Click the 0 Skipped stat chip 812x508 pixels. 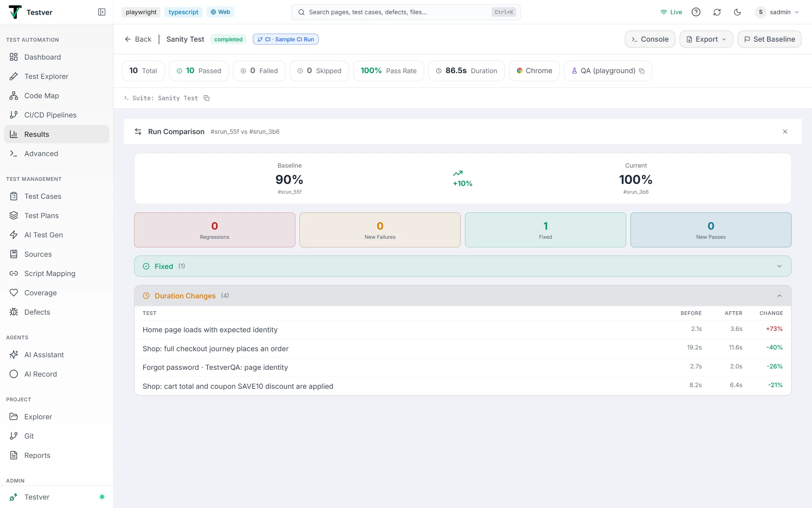(319, 71)
